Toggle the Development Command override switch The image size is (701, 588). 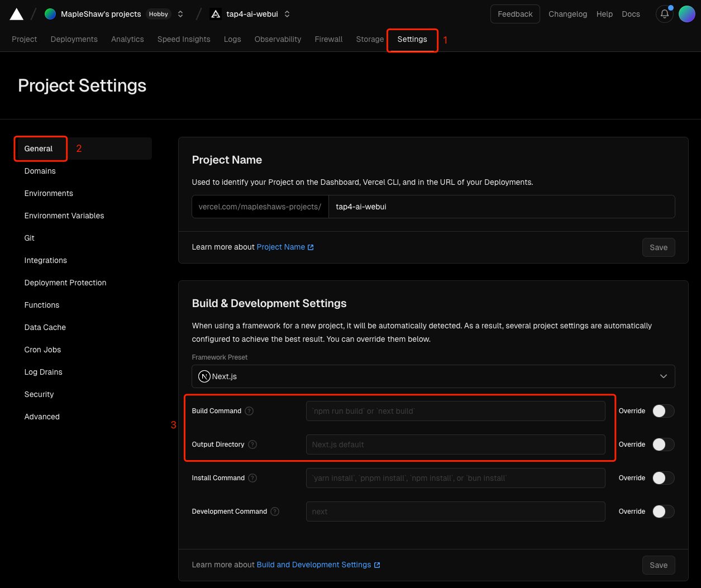pyautogui.click(x=663, y=511)
